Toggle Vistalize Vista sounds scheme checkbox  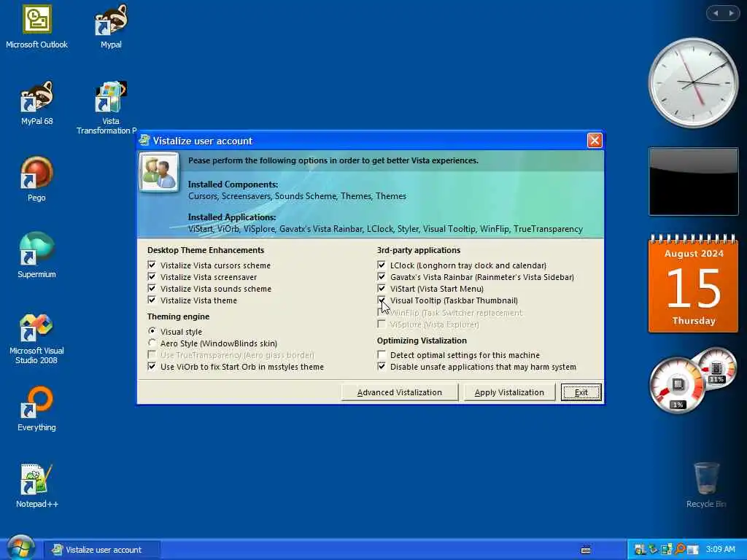tap(152, 288)
